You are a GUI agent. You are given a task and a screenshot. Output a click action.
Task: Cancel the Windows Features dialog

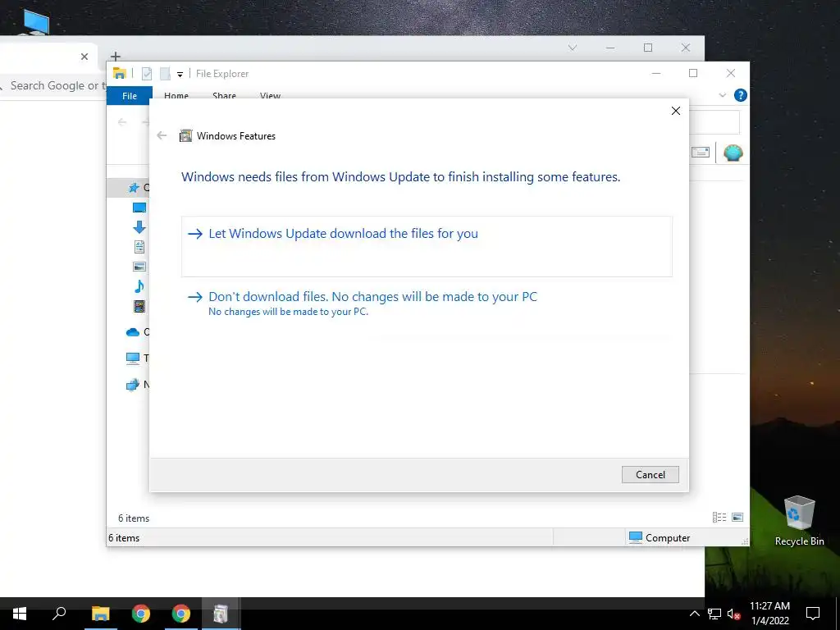650,475
